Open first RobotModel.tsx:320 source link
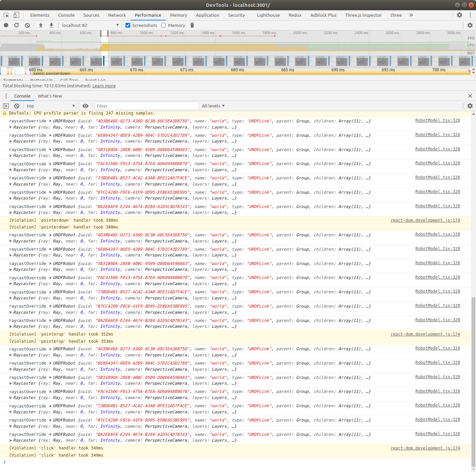 pyautogui.click(x=437, y=120)
